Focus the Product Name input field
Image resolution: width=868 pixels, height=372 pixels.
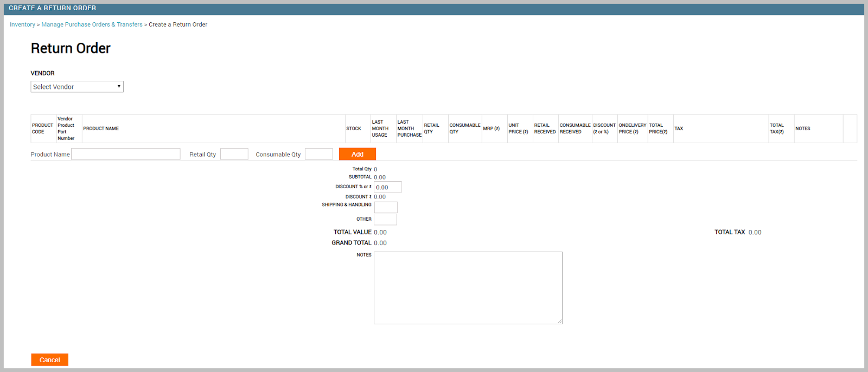point(126,154)
